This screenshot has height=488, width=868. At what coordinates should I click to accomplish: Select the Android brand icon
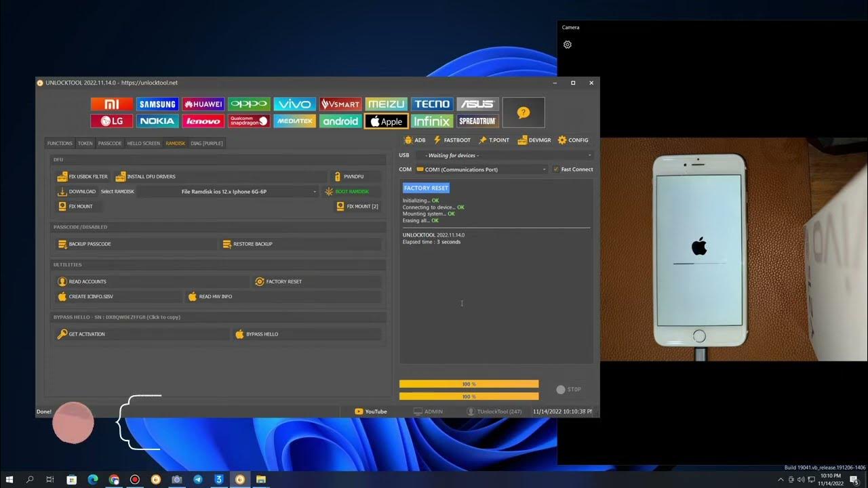click(x=340, y=121)
